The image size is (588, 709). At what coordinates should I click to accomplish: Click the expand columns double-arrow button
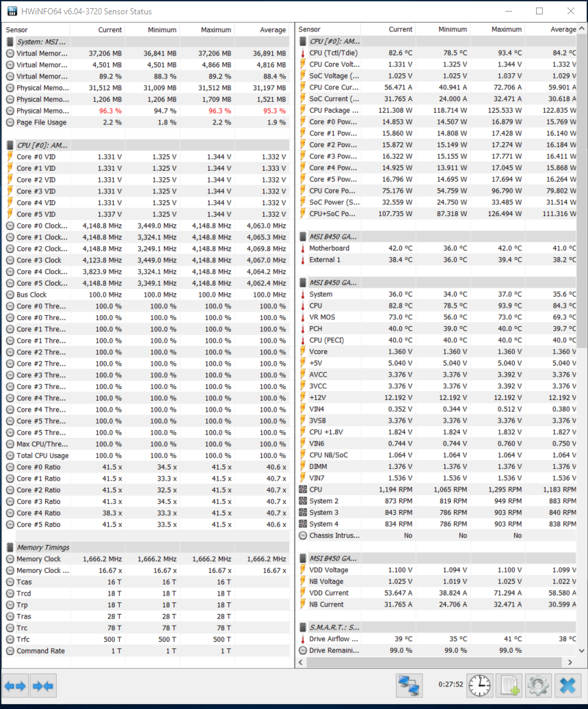(15, 686)
